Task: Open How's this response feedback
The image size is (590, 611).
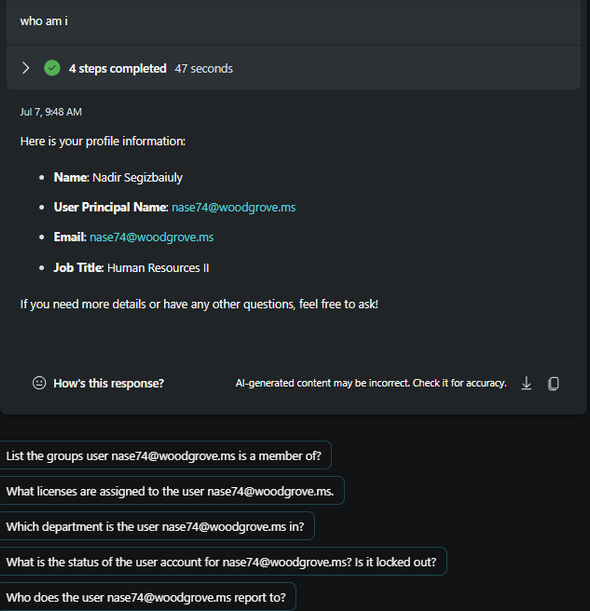Action: [108, 383]
